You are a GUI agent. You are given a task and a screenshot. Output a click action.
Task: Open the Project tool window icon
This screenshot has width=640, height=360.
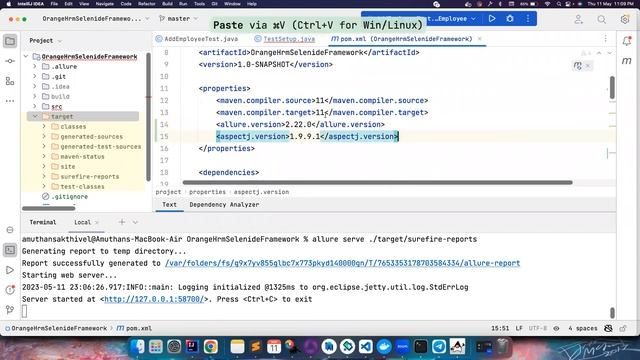(x=10, y=41)
